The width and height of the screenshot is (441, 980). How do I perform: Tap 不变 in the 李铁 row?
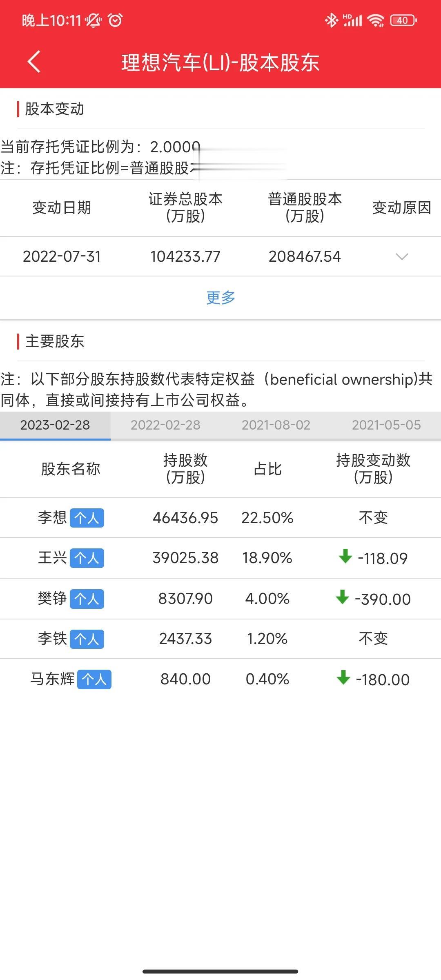tap(373, 639)
